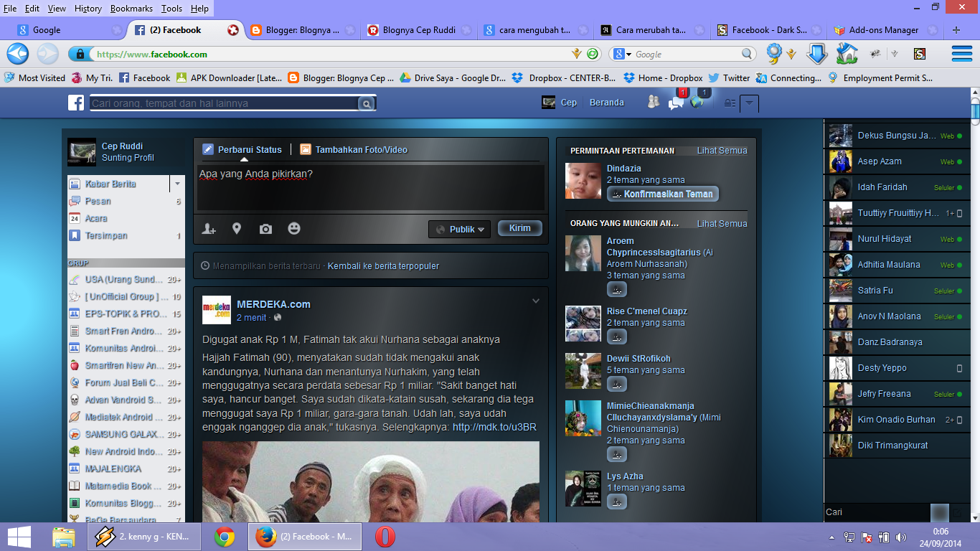Open the Publik audience selector dropdown
This screenshot has width=980, height=551.
(x=459, y=229)
